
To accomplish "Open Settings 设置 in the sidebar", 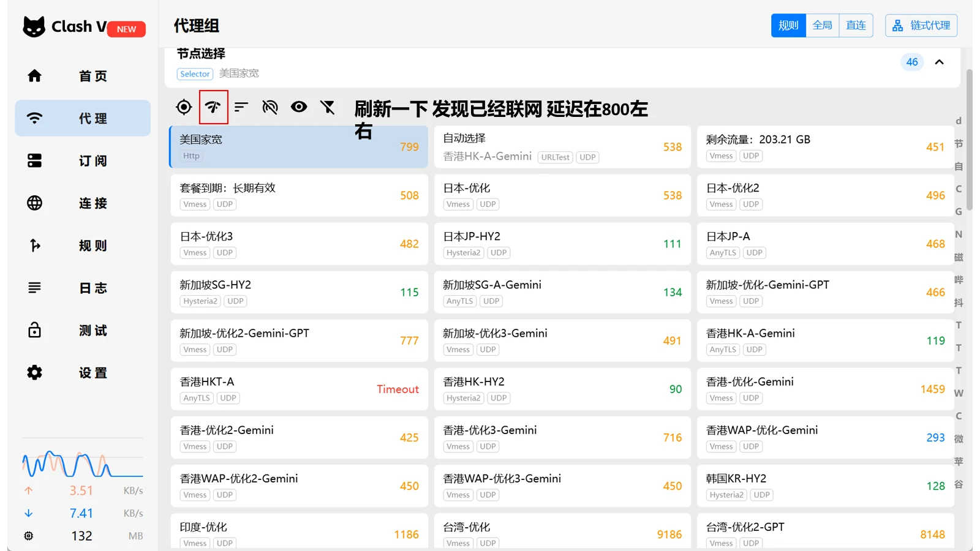I will pyautogui.click(x=83, y=372).
